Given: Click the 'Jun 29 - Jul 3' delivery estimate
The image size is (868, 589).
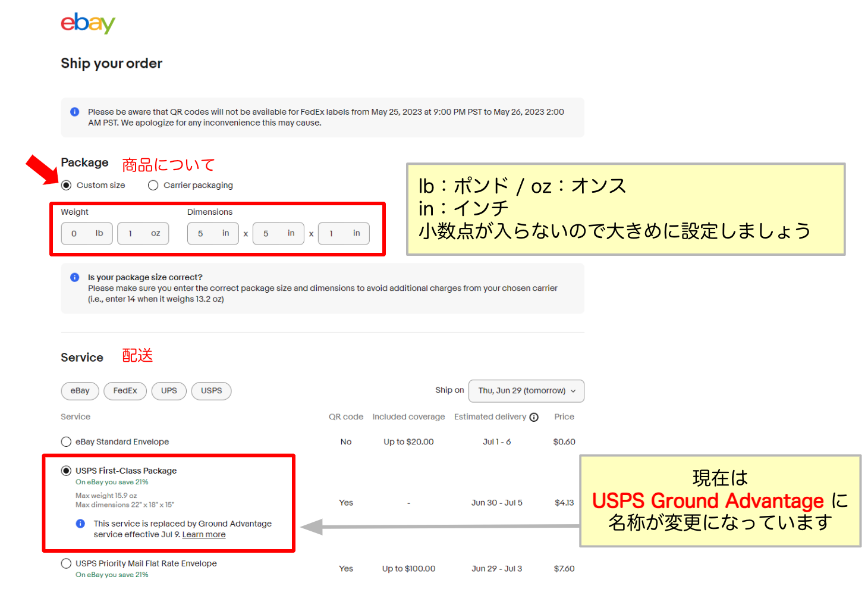Looking at the screenshot, I should (497, 569).
